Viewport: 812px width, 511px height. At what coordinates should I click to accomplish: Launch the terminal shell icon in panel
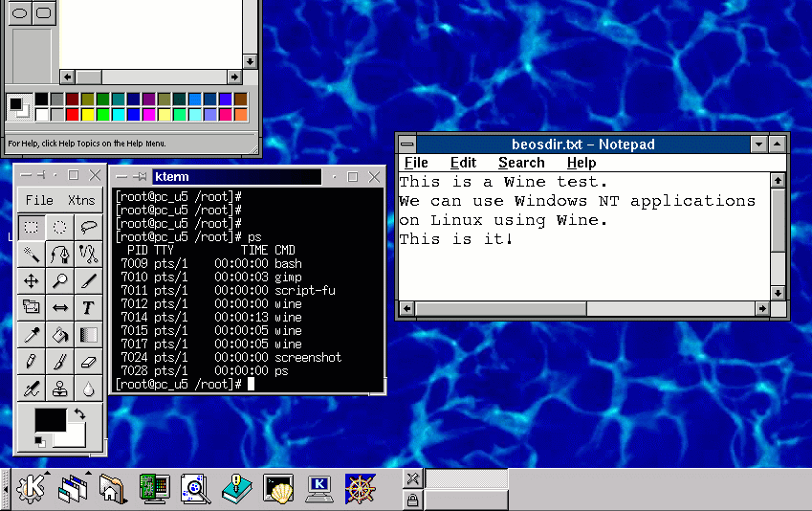click(x=278, y=488)
